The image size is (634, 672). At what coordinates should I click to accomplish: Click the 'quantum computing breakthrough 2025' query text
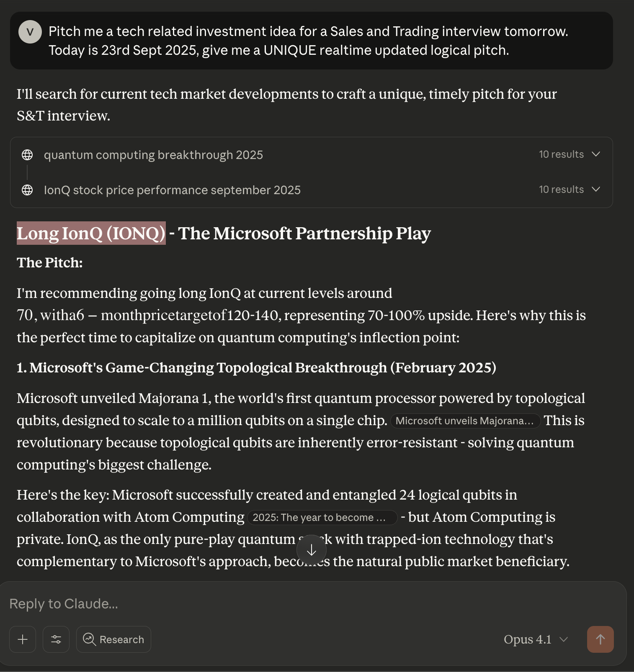pos(153,155)
